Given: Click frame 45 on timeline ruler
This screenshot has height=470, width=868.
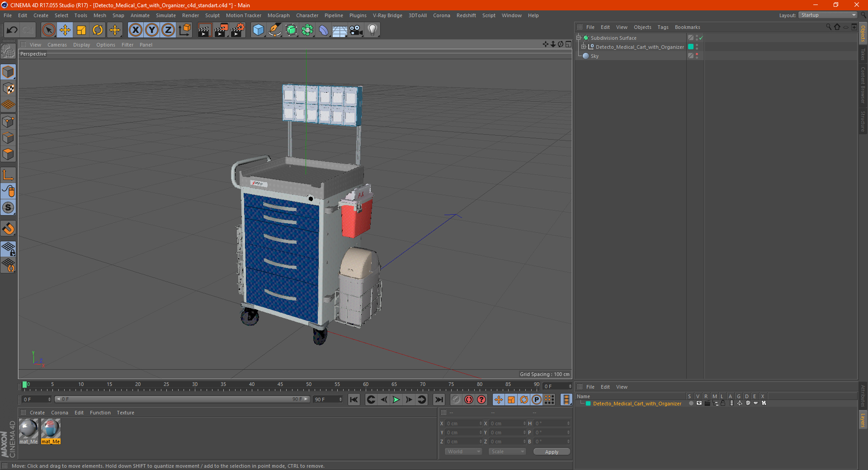Looking at the screenshot, I should (280, 385).
